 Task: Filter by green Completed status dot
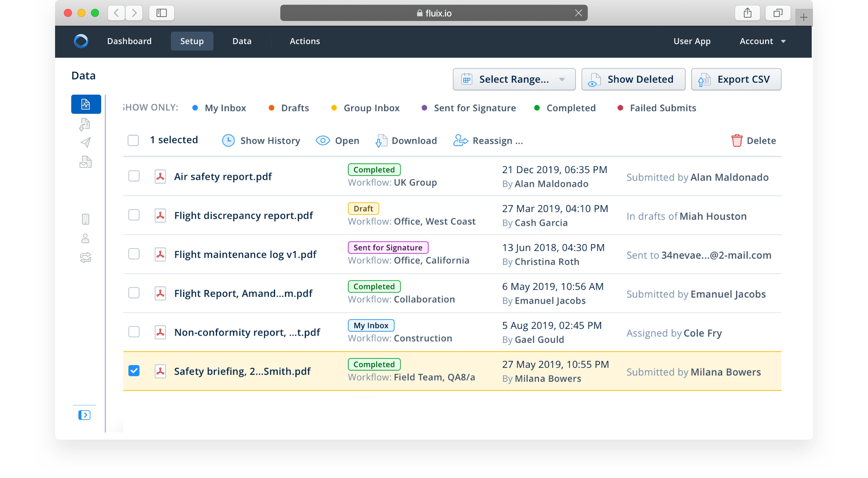tap(537, 108)
